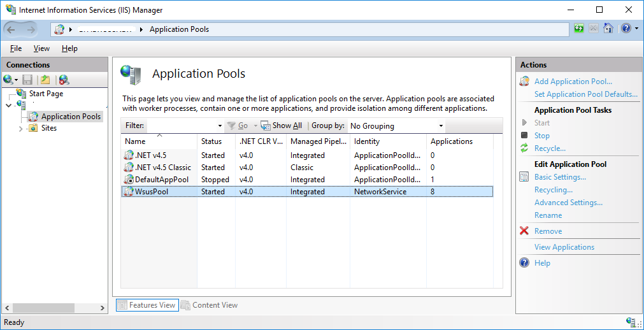
Task: Click the stopped DefaultAppPool icon
Action: click(x=129, y=180)
